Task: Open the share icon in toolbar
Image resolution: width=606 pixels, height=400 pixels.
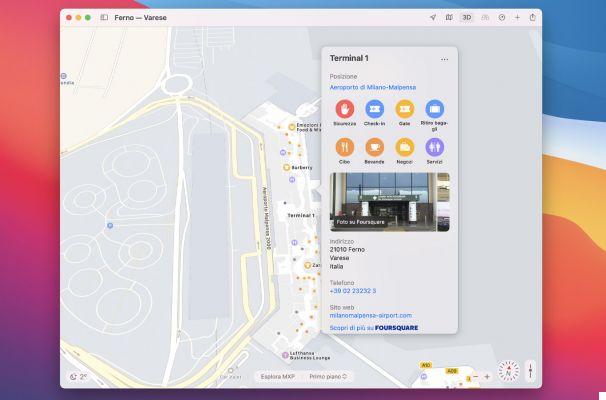Action: [533, 17]
